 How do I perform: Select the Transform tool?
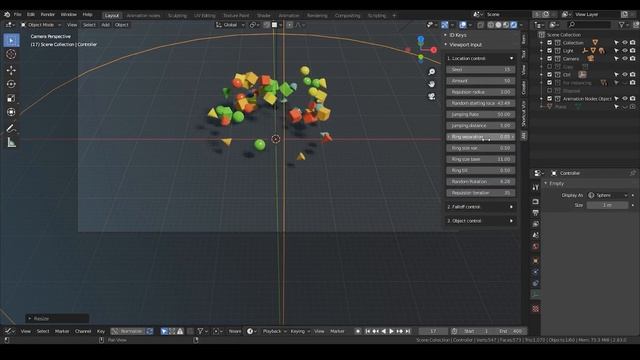click(11, 112)
